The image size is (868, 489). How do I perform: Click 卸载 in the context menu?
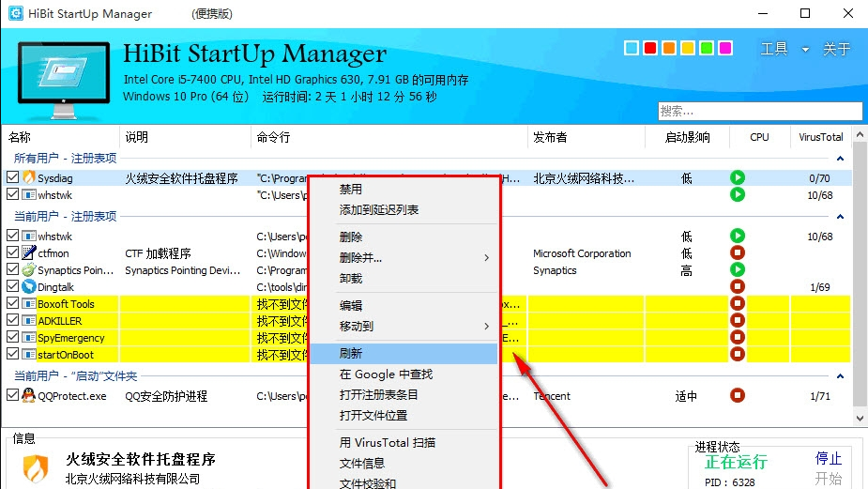(350, 279)
